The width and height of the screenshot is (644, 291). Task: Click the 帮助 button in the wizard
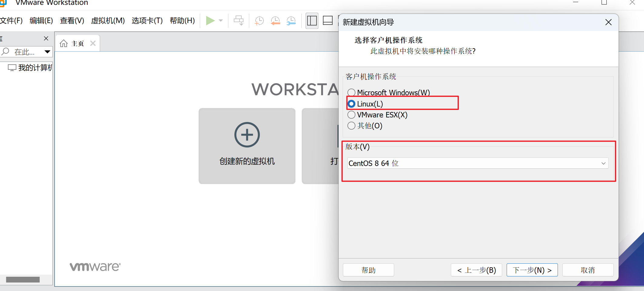click(x=368, y=270)
